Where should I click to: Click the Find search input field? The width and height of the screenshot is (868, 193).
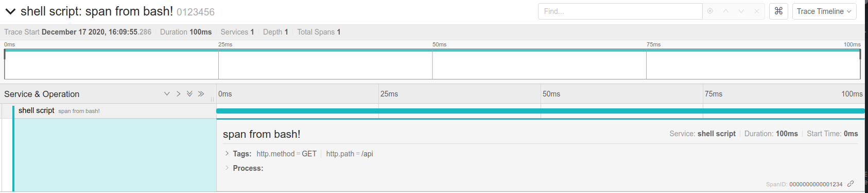coord(620,11)
